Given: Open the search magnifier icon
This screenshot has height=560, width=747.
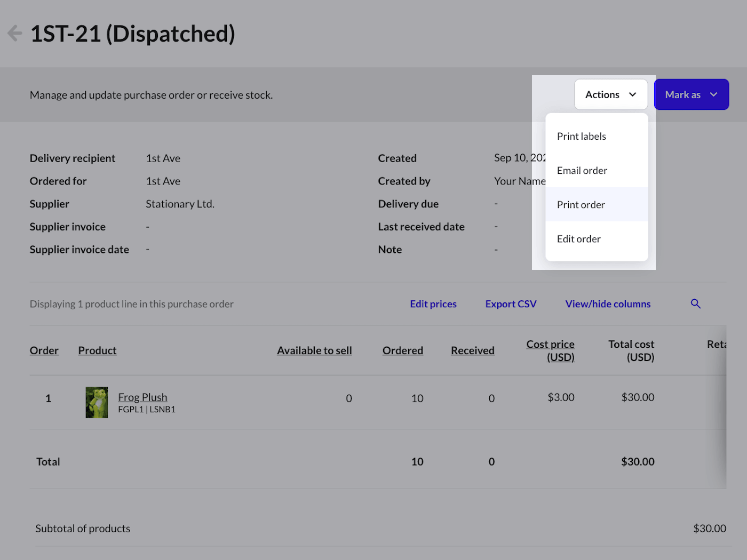Looking at the screenshot, I should pos(696,303).
